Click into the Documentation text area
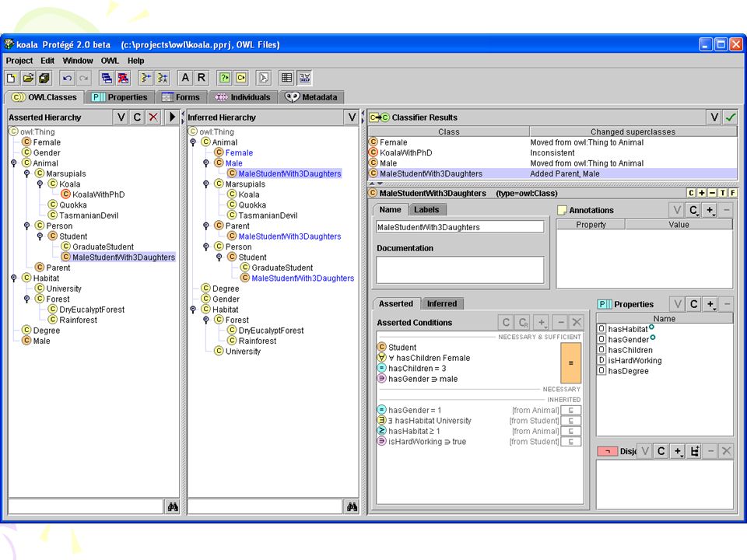This screenshot has height=560, width=747. click(x=460, y=271)
